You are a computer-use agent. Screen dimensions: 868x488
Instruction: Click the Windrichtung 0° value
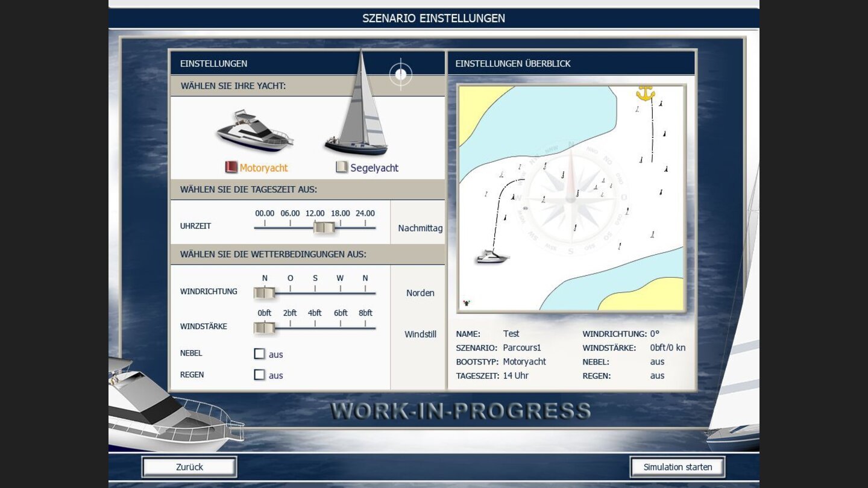pos(655,334)
